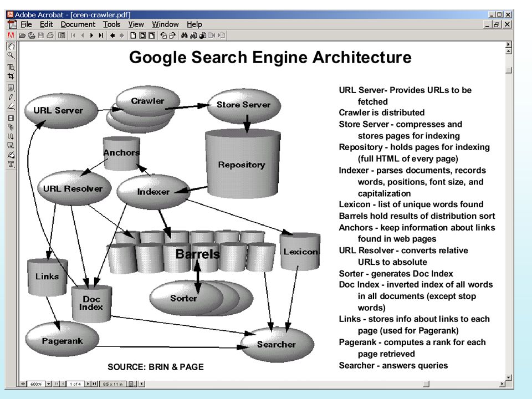
Task: Select the Crop tool
Action: pos(11,76)
